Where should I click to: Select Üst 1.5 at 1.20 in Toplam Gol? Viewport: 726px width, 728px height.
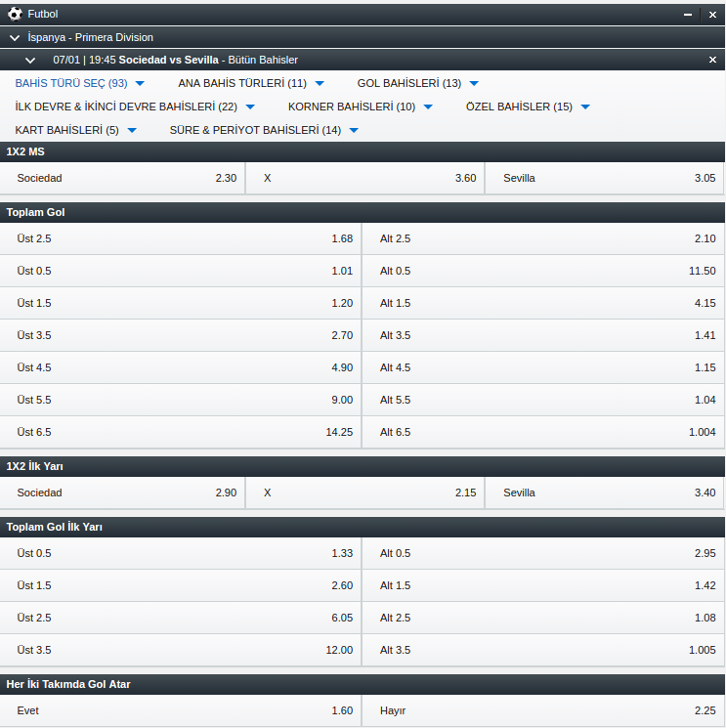(180, 303)
